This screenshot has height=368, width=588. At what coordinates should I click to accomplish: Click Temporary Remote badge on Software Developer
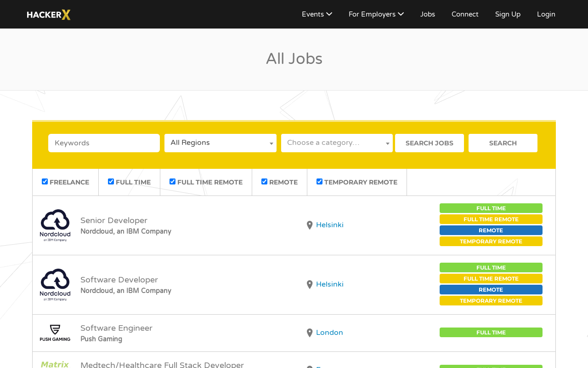point(491,301)
